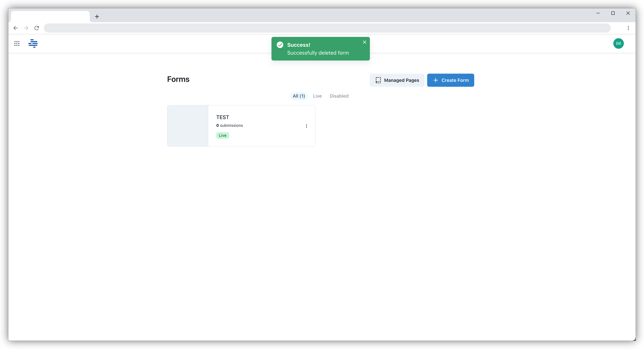Open a new browser tab
This screenshot has height=349, width=644.
coord(97,17)
